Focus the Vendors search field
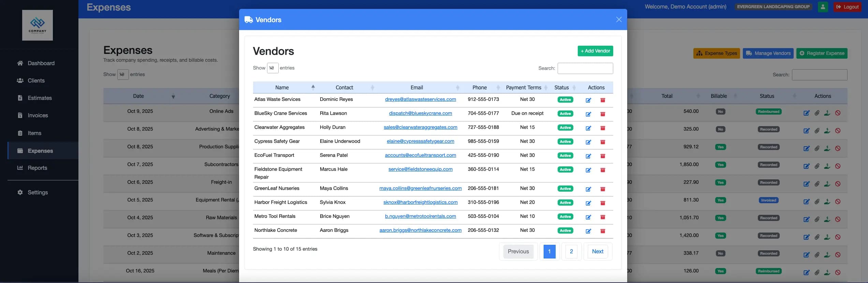This screenshot has width=868, height=283. click(585, 68)
